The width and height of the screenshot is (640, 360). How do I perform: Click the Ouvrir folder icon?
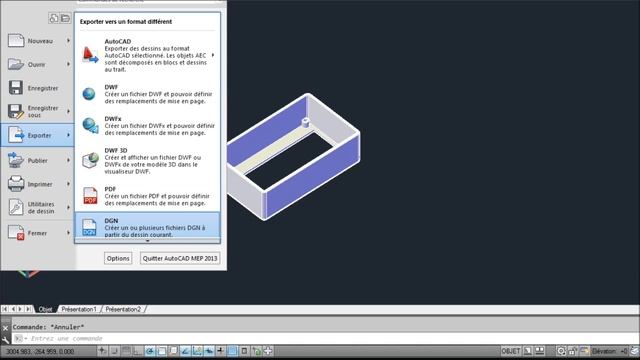16,64
